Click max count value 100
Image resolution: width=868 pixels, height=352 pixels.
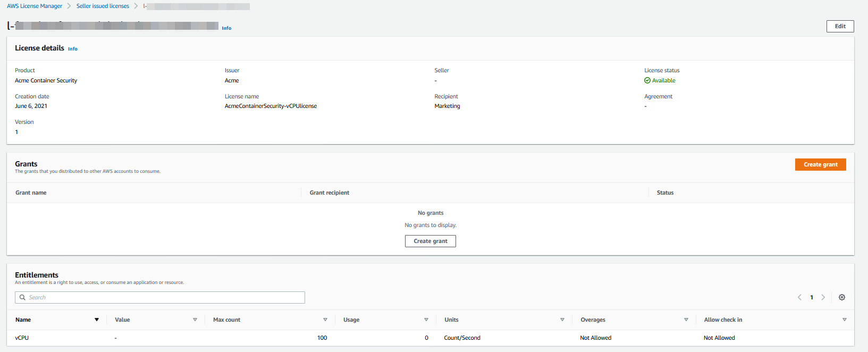[x=322, y=338]
